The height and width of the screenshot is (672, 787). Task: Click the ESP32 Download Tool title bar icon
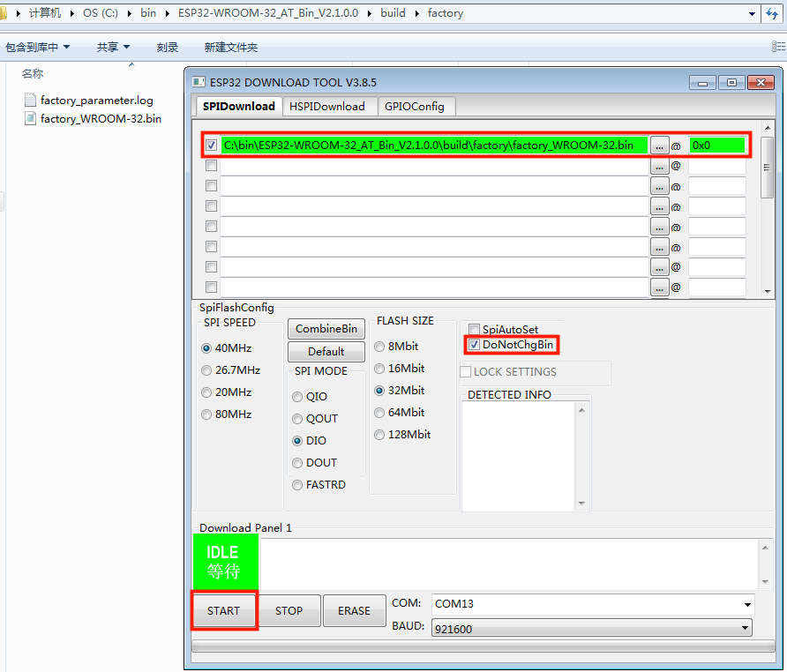click(199, 82)
